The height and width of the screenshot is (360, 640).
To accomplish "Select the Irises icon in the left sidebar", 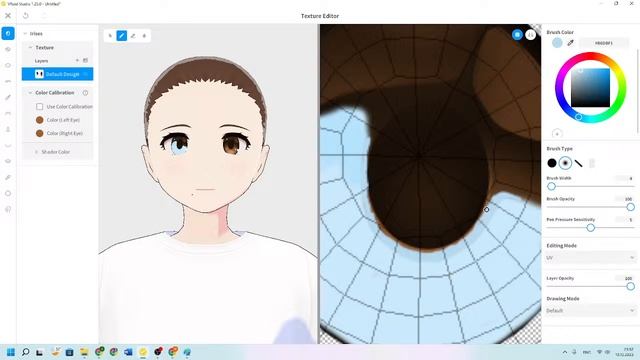I will 8,33.
